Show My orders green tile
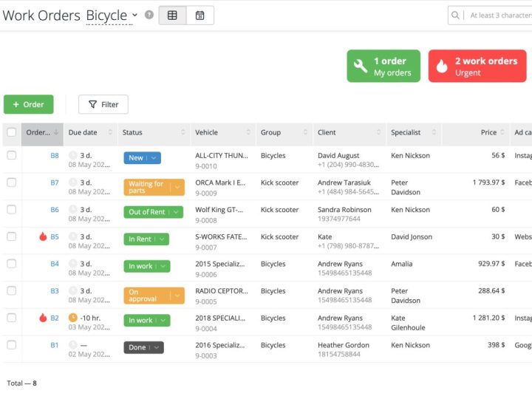 pyautogui.click(x=383, y=66)
